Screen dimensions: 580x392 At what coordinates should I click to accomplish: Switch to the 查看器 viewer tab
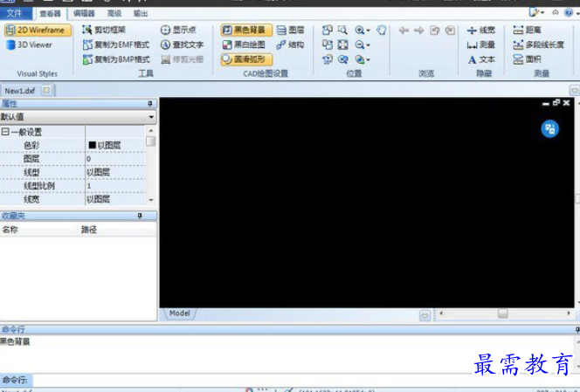pos(50,14)
